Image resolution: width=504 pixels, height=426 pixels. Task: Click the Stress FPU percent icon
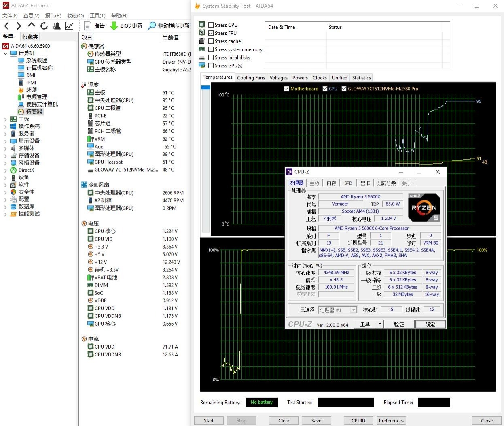coord(202,33)
